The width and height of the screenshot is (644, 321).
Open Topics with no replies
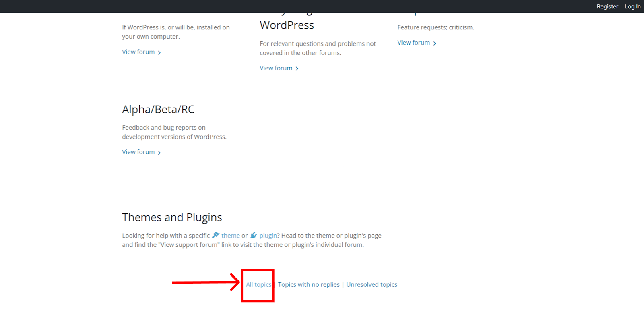click(x=309, y=284)
